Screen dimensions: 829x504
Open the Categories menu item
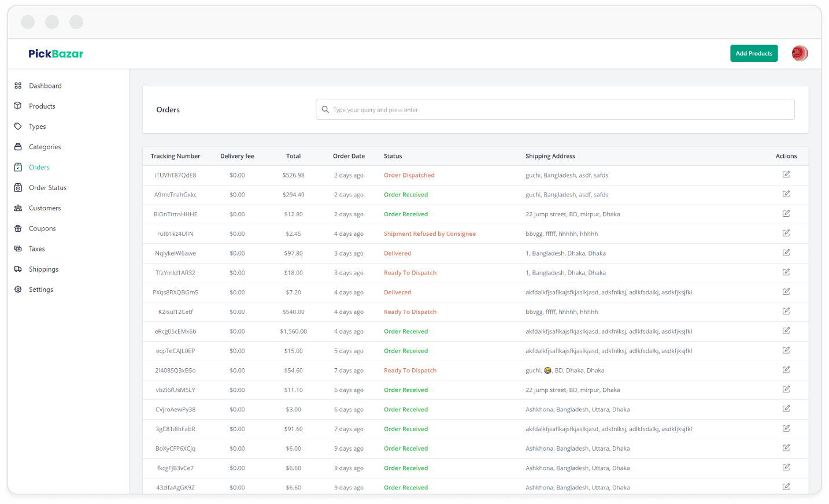pyautogui.click(x=45, y=147)
